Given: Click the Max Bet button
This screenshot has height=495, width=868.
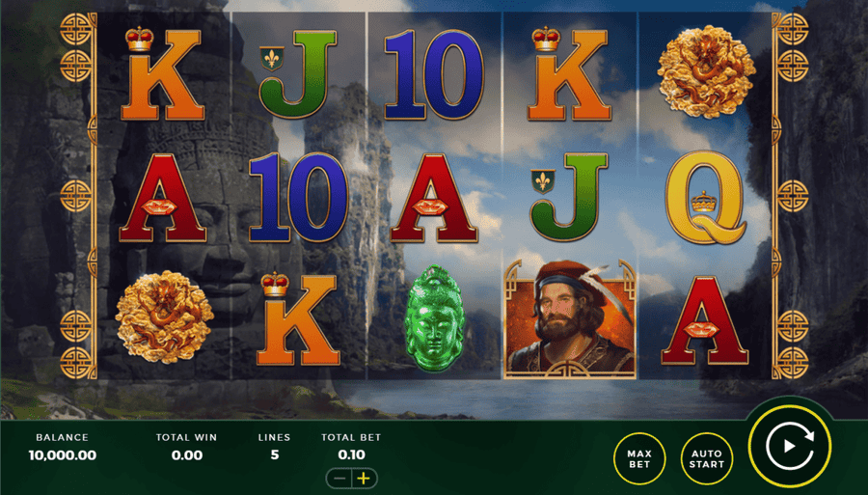Looking at the screenshot, I should pyautogui.click(x=639, y=459).
